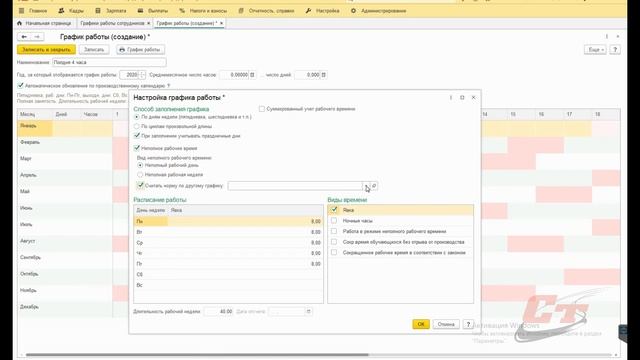Click the forward navigation arrow
This screenshot has height=360, width=640.
coord(37,37)
